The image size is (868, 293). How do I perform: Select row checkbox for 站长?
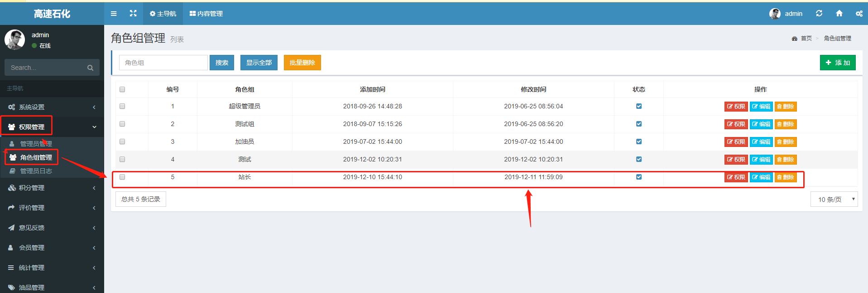[x=122, y=177]
